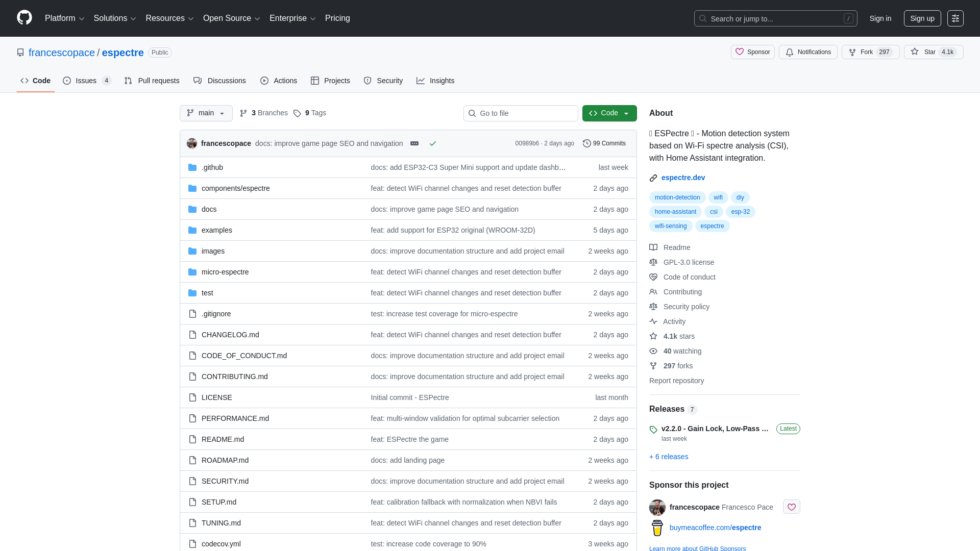Open the docs folder icon

tap(192, 209)
